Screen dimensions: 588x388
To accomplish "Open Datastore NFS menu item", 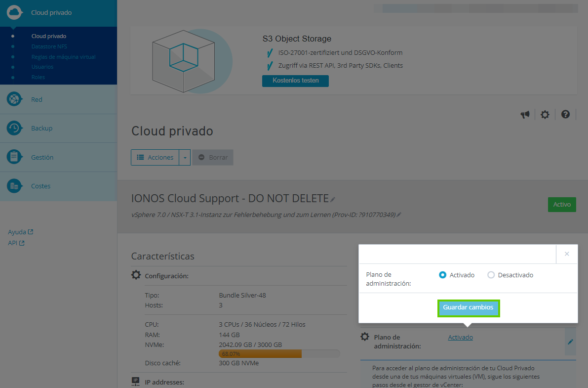I will pos(49,46).
